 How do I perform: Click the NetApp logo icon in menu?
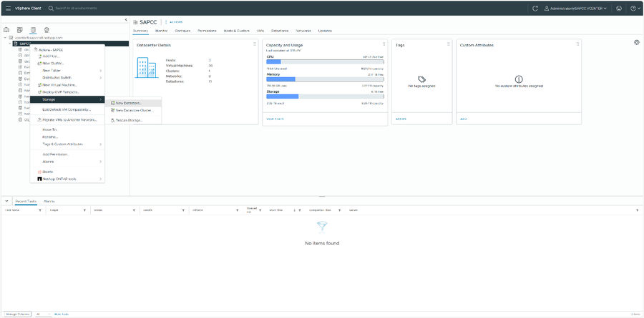(39, 179)
